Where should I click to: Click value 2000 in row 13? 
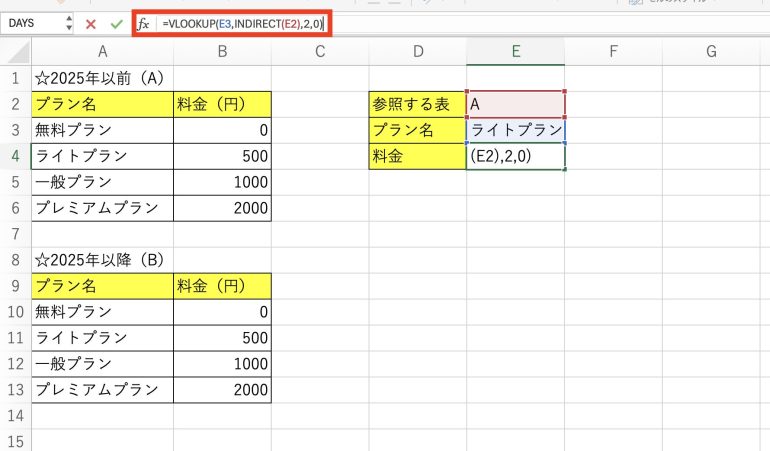coord(222,390)
